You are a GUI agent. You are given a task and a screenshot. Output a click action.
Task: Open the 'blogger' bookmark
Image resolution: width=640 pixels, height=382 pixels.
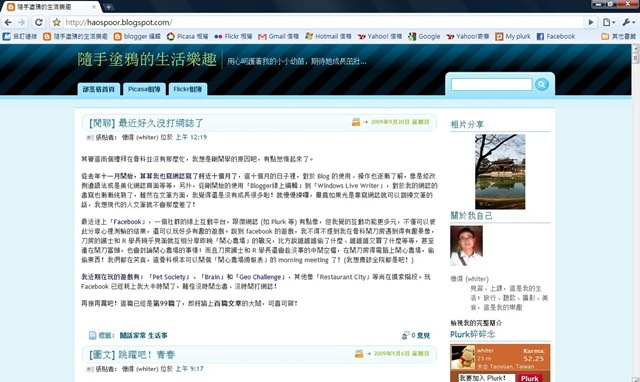[137, 36]
